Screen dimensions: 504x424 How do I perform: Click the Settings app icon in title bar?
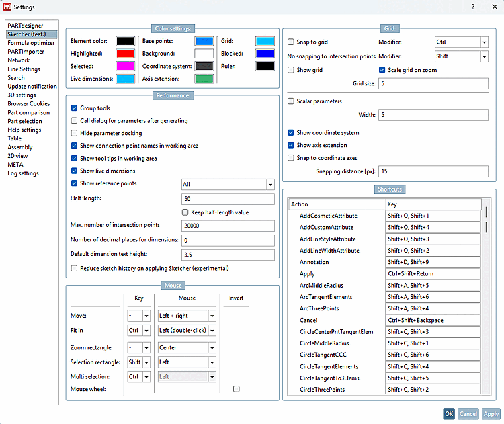(x=7, y=7)
